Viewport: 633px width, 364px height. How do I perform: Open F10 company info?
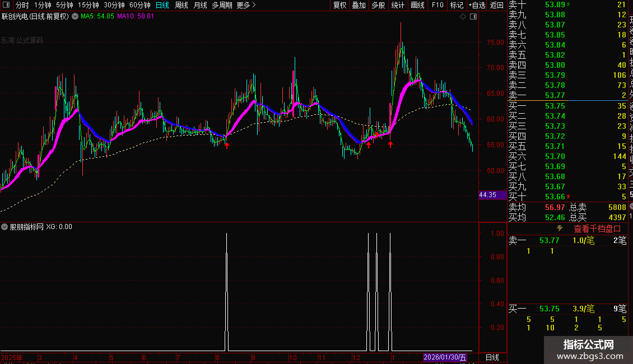(437, 5)
